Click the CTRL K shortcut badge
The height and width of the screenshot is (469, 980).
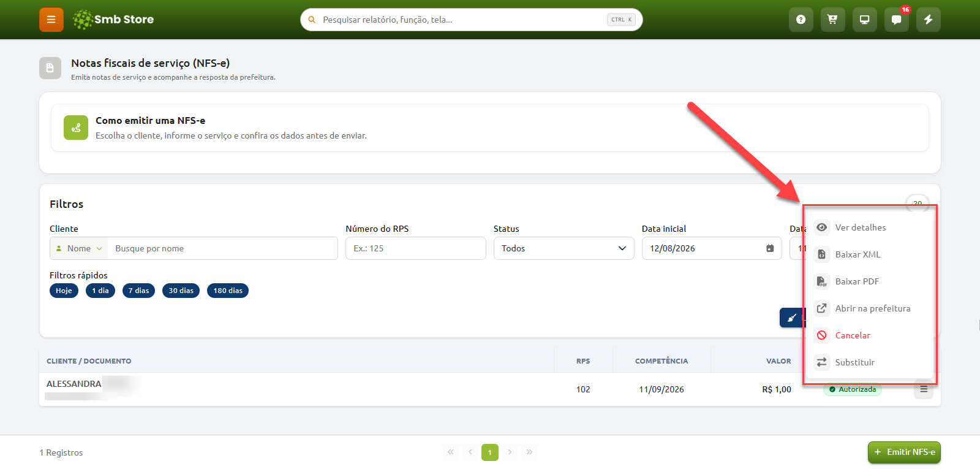pos(621,20)
